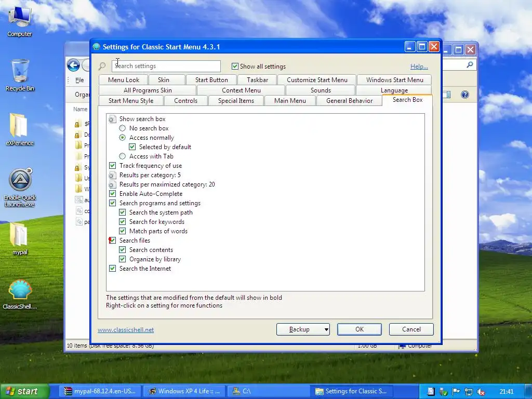Click the Cancel button

pos(411,329)
